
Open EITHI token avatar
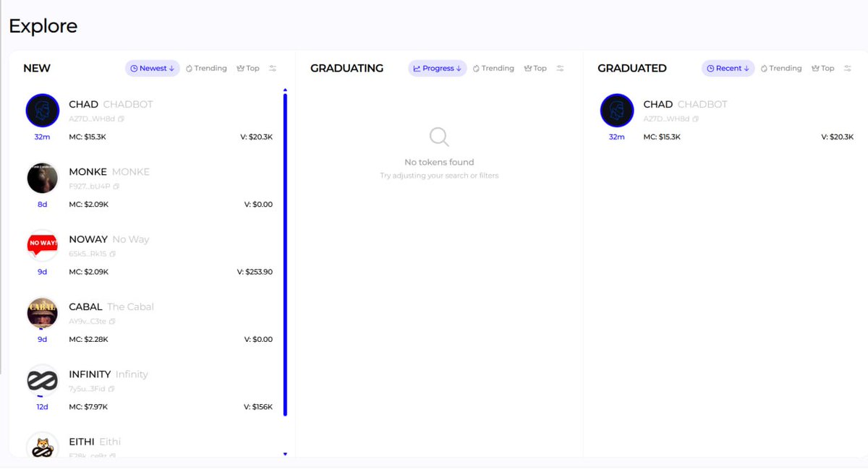[43, 446]
